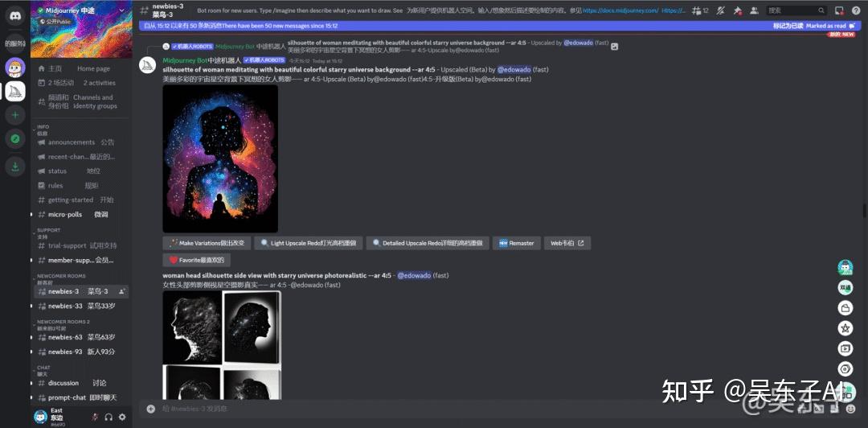Select the prompt-chat channel

(x=81, y=397)
